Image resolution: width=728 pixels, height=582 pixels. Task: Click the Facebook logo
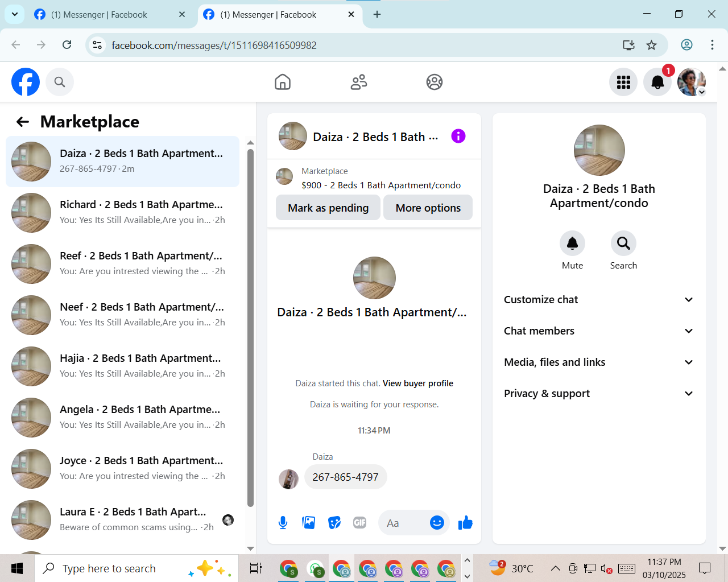point(26,82)
